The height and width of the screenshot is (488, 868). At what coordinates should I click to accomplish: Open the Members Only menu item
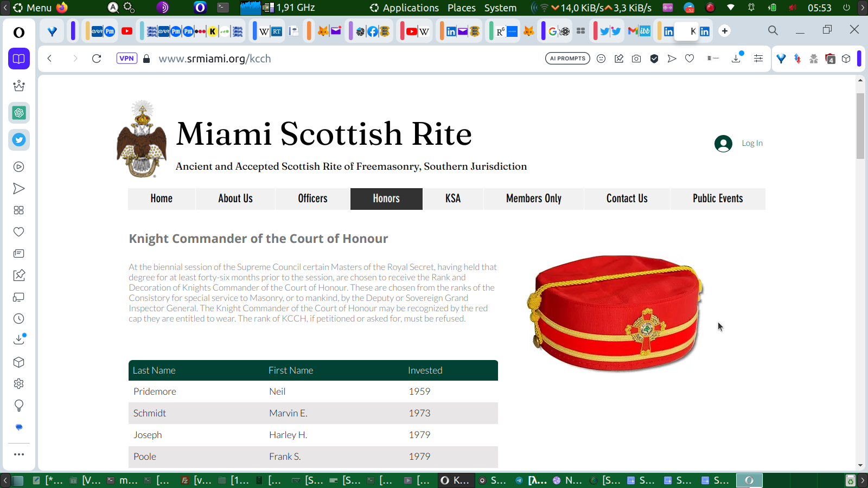tap(534, 198)
